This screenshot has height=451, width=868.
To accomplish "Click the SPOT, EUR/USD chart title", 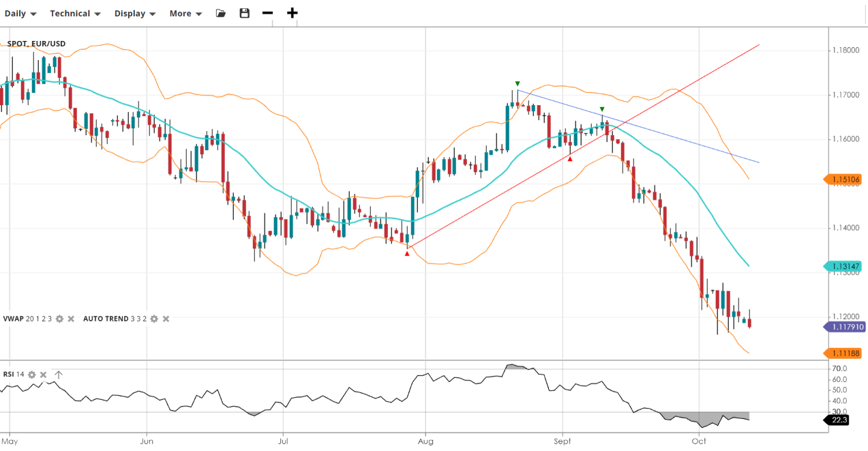I will (36, 44).
